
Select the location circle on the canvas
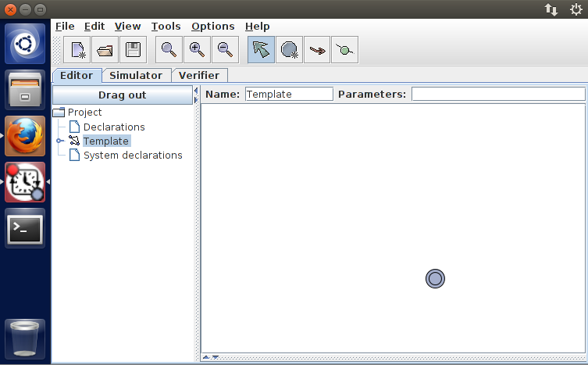click(435, 278)
